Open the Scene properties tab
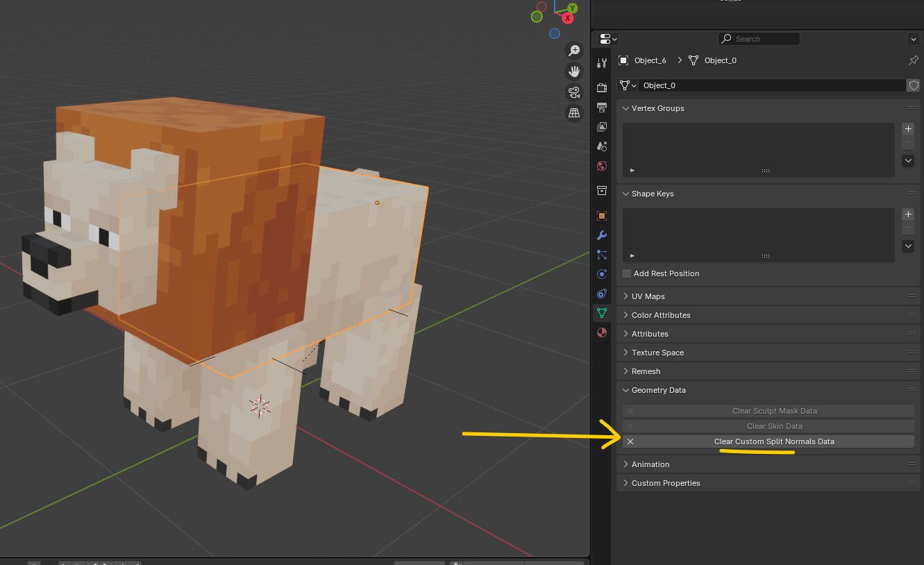Viewport: 924px width, 565px height. [x=602, y=146]
